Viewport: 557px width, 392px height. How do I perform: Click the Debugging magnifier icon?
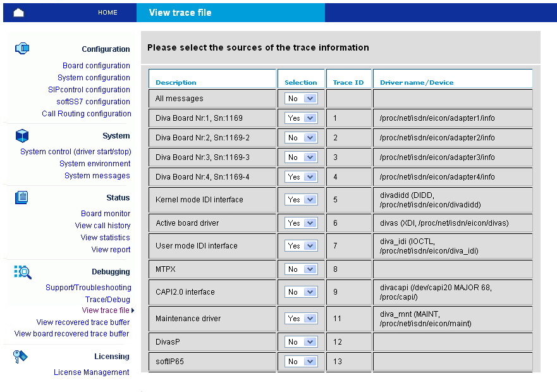23,272
